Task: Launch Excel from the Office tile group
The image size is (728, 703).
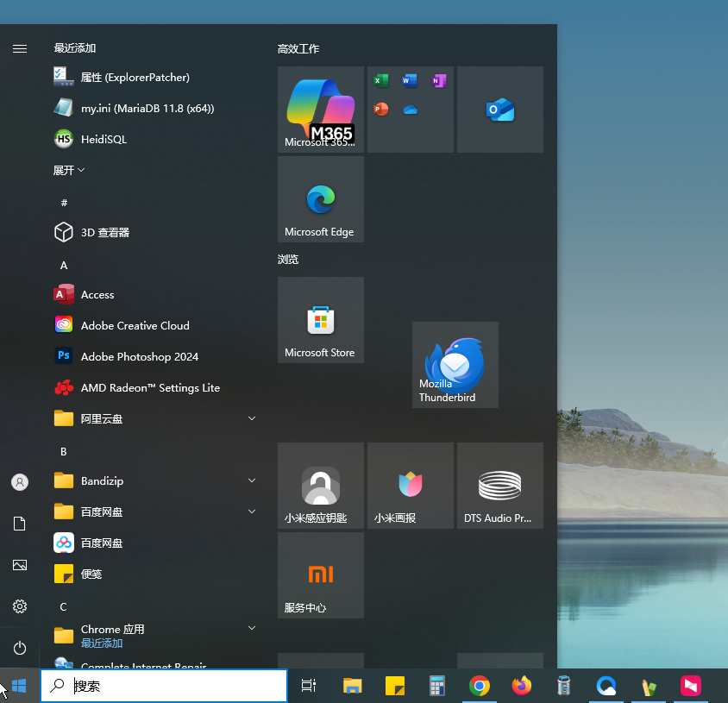Action: [381, 81]
